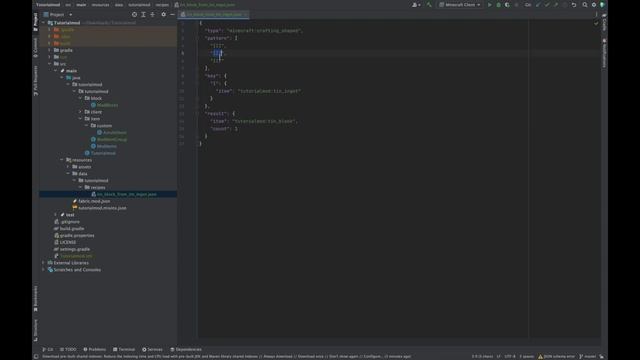Open the Terminal tool window tab
Image resolution: width=640 pixels, height=360 pixels.
pos(124,349)
